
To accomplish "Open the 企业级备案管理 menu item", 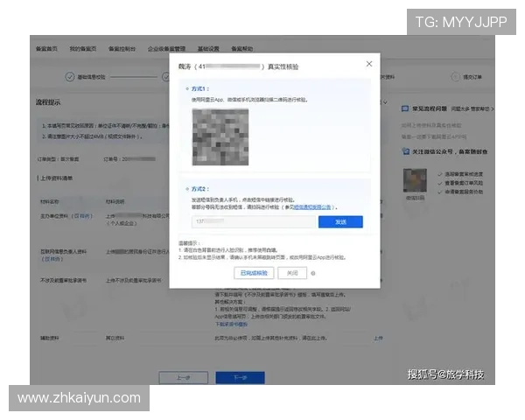I will click(x=166, y=49).
